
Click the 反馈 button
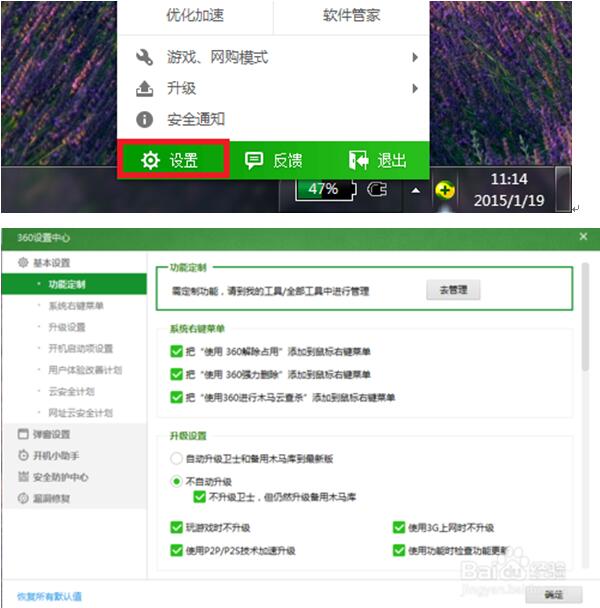274,160
